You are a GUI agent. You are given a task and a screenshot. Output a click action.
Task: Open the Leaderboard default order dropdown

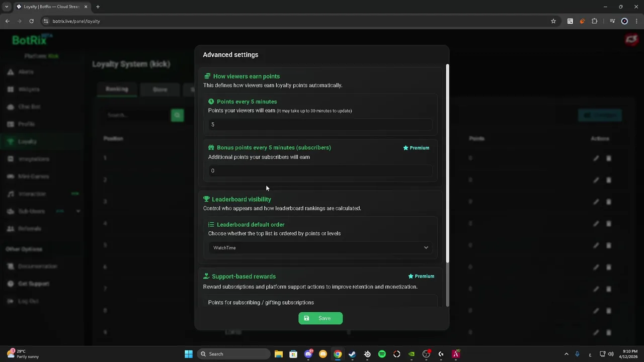pos(320,248)
